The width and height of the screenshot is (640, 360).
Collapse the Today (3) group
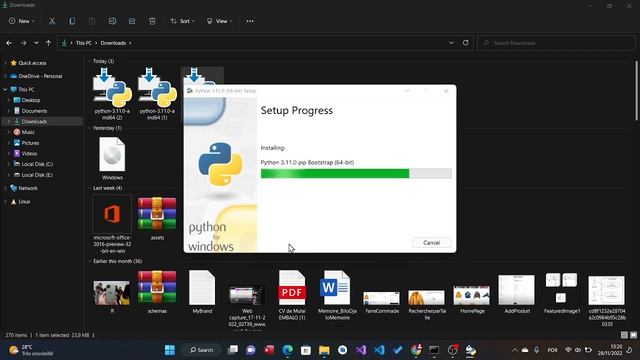click(x=90, y=61)
